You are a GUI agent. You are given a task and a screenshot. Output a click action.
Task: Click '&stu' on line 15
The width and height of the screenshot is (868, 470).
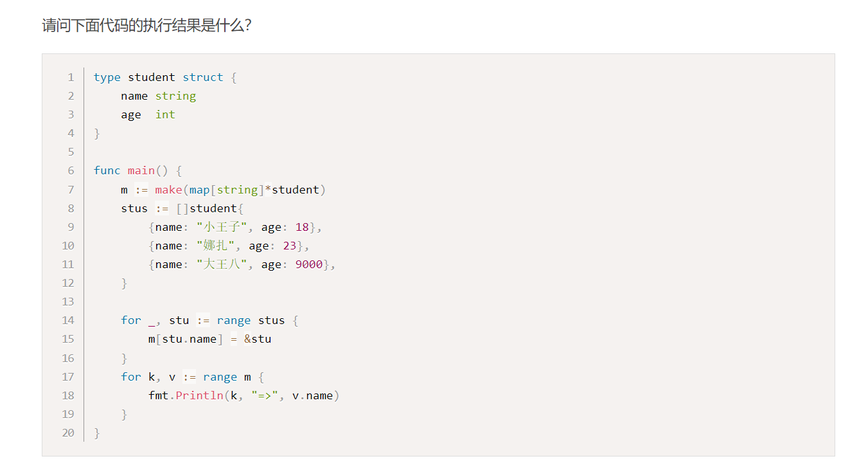click(x=258, y=339)
